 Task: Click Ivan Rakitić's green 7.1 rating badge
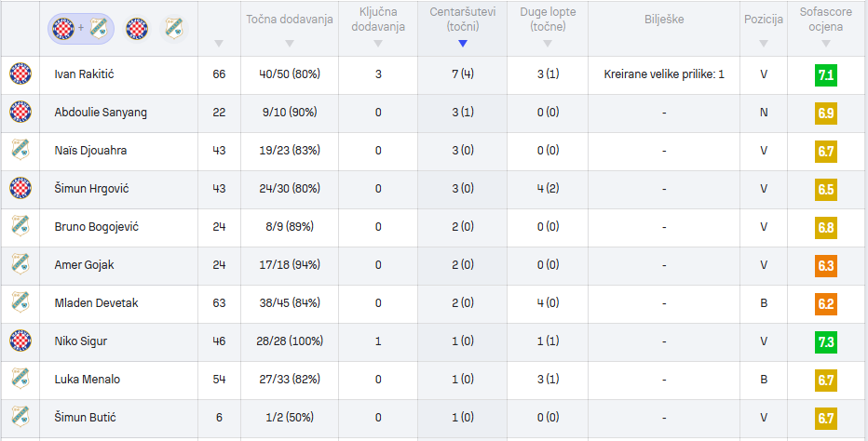825,74
